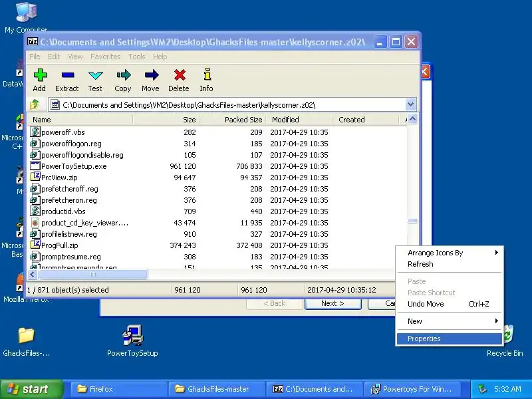Select the product_cd_key_viewer file icon

click(35, 223)
